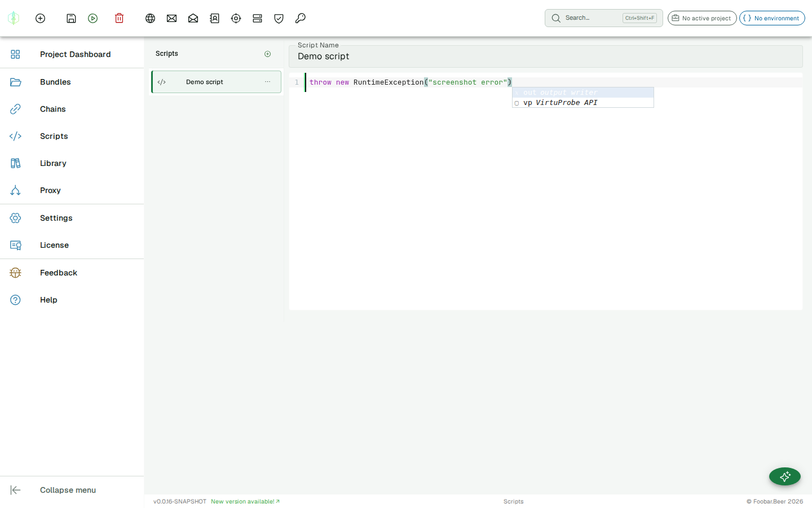Click the Settings gear icon

tap(15, 218)
